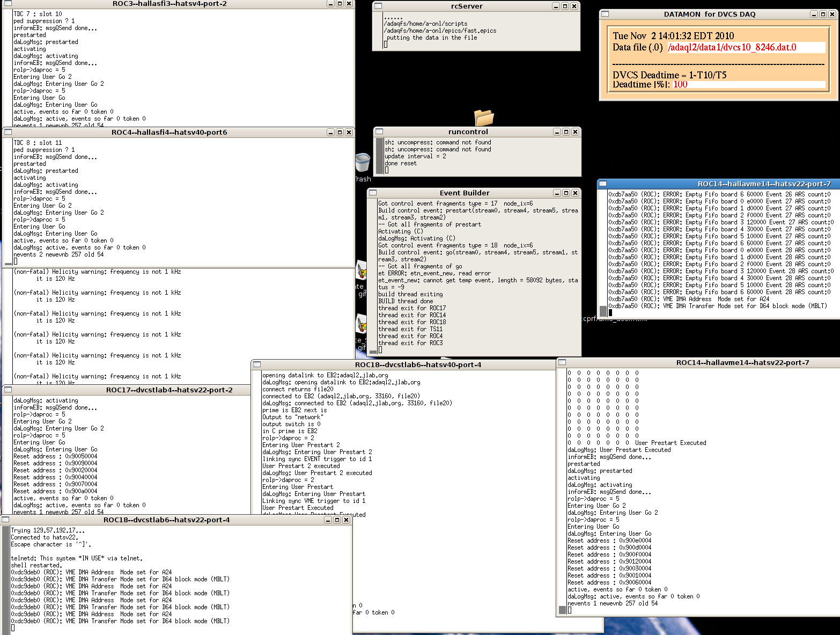Click 'linking sync EVENT trigger to id 1'
The image size is (840, 635).
tap(317, 459)
